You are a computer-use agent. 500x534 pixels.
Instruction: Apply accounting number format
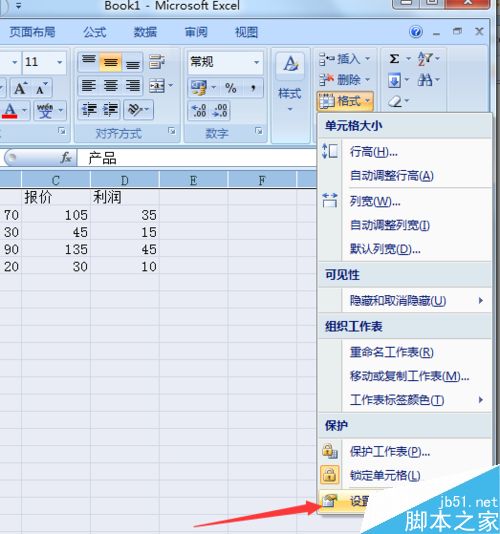(199, 88)
